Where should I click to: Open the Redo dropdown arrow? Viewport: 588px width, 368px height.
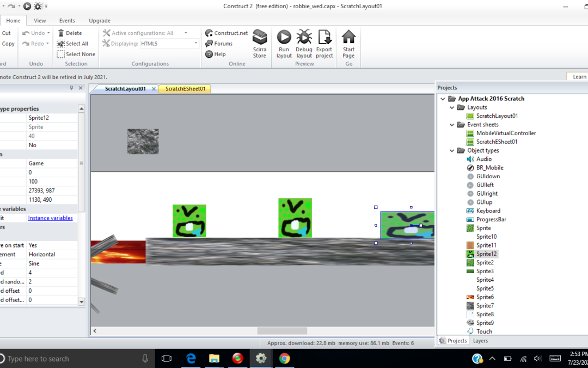coord(47,44)
